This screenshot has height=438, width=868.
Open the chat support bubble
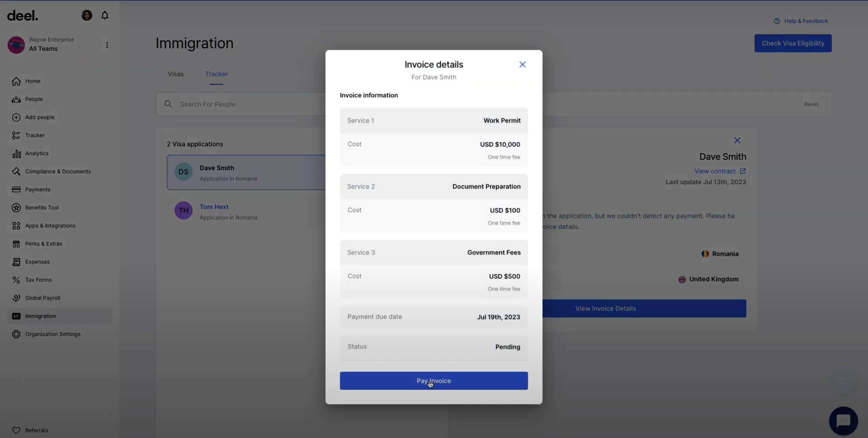click(843, 421)
